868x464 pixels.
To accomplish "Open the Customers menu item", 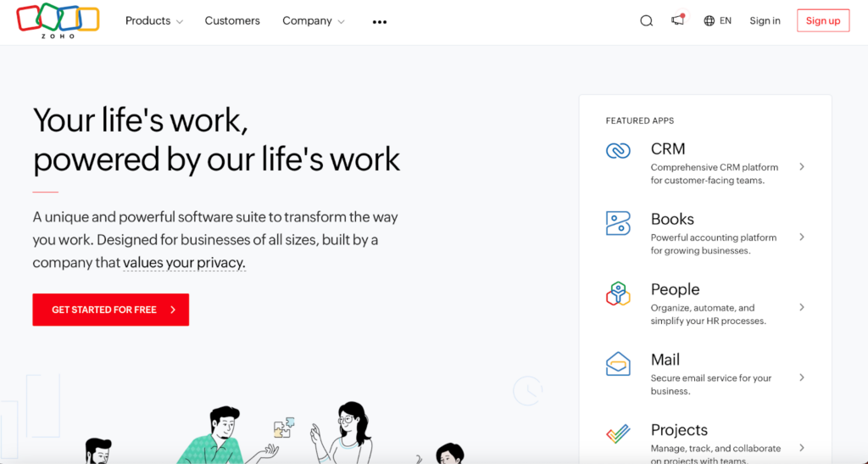I will [232, 21].
